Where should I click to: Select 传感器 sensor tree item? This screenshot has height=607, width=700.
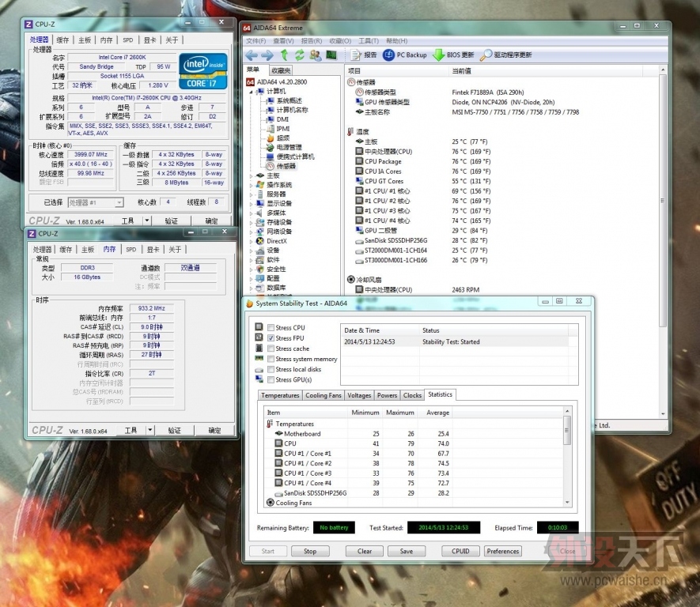pyautogui.click(x=281, y=166)
